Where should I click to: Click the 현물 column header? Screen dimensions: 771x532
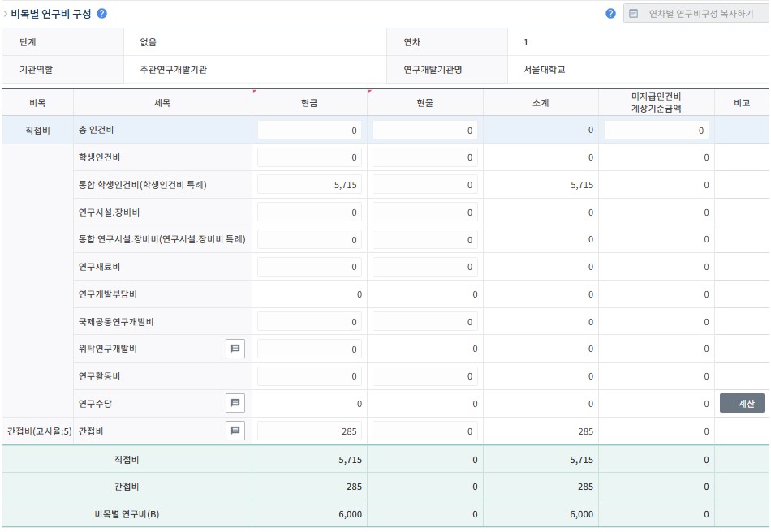pyautogui.click(x=424, y=103)
